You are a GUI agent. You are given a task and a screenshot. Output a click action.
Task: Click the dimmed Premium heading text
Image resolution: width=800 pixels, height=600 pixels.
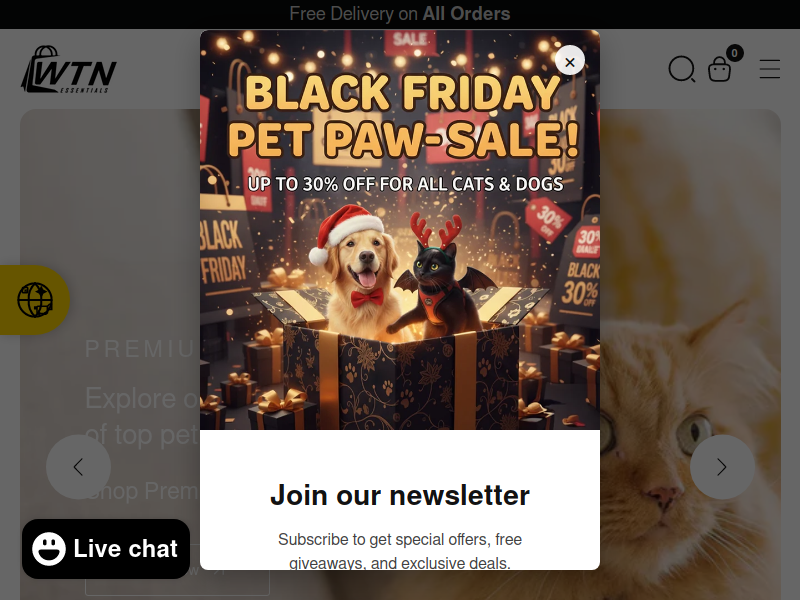(x=142, y=349)
